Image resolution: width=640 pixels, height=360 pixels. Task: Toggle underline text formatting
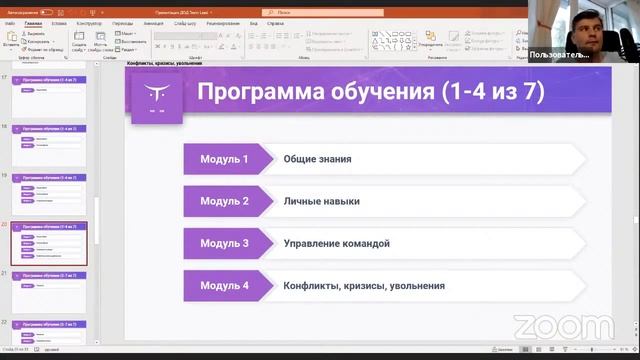(x=172, y=47)
